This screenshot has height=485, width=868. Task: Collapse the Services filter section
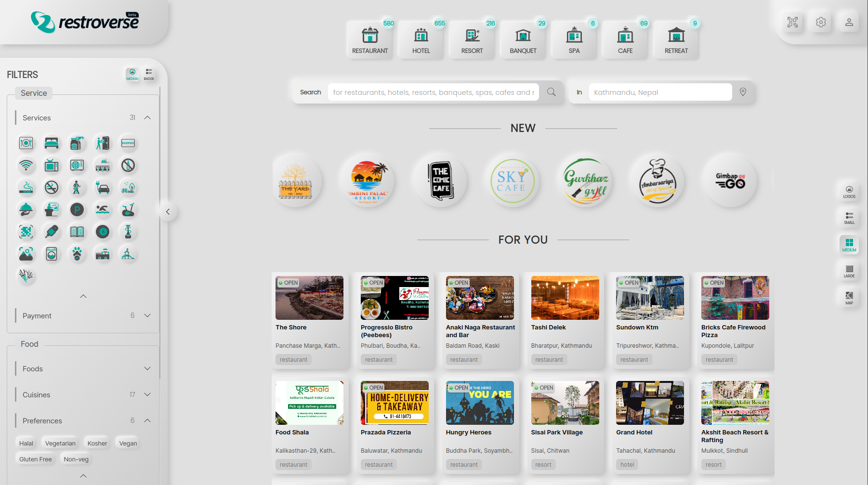[147, 118]
